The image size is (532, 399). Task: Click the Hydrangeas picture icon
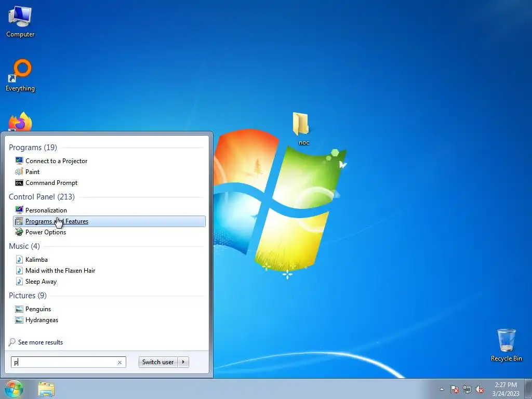(x=19, y=320)
